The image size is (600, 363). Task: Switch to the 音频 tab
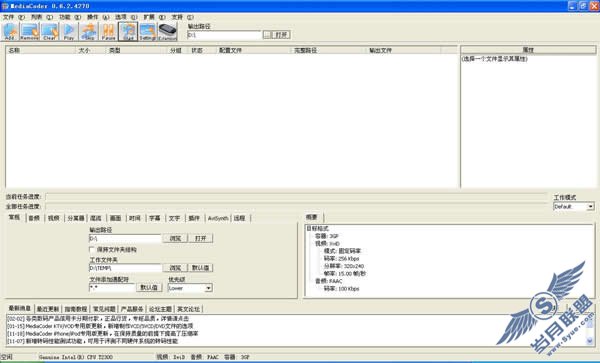pyautogui.click(x=34, y=218)
